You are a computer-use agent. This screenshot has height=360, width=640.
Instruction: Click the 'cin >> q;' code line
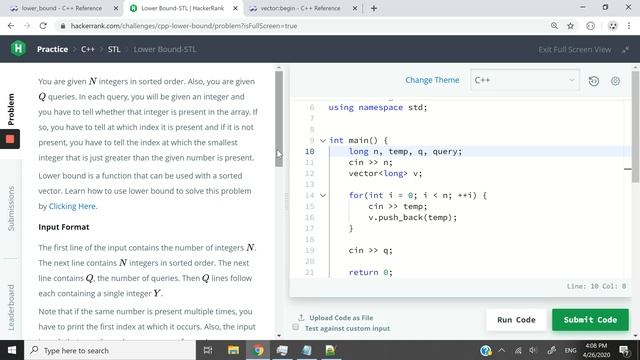[371, 250]
